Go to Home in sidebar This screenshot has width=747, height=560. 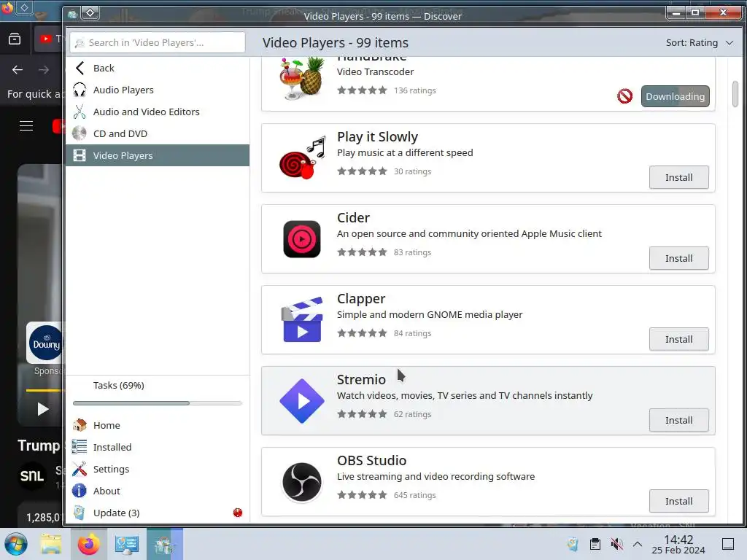(x=158, y=425)
